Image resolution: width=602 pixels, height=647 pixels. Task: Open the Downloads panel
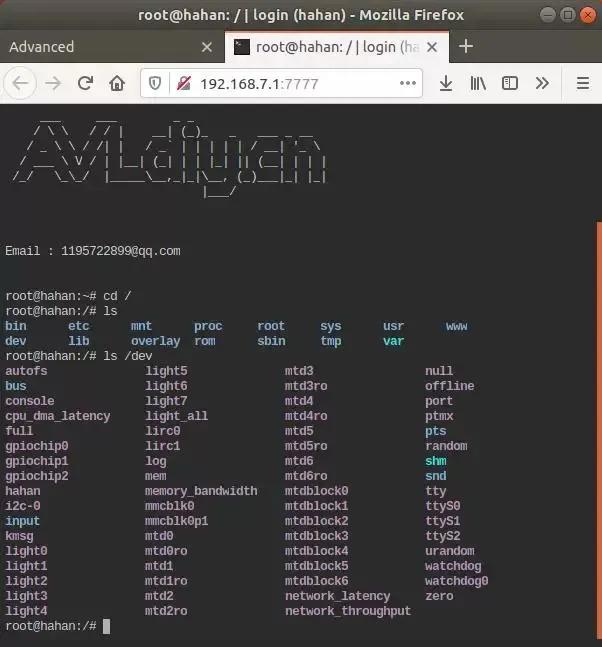coord(446,83)
